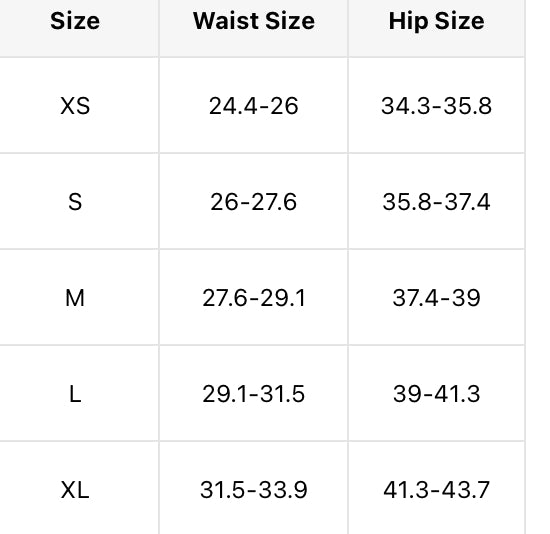Click waist value 26-27.6
550x534 pixels.
click(254, 202)
